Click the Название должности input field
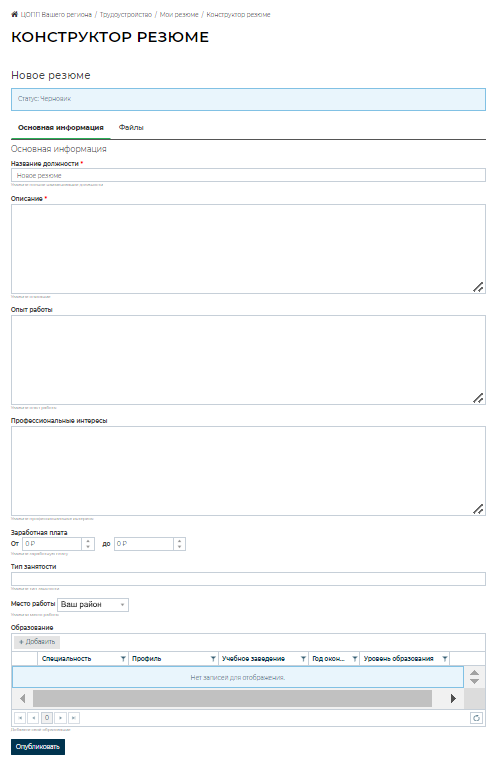Viewport: 501px width, 766px height. pos(248,175)
